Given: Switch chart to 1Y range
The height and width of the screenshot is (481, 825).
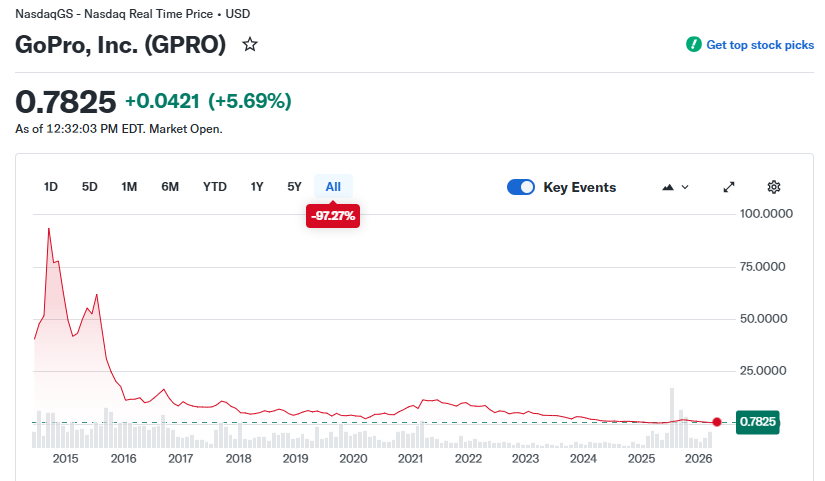Looking at the screenshot, I should (257, 187).
